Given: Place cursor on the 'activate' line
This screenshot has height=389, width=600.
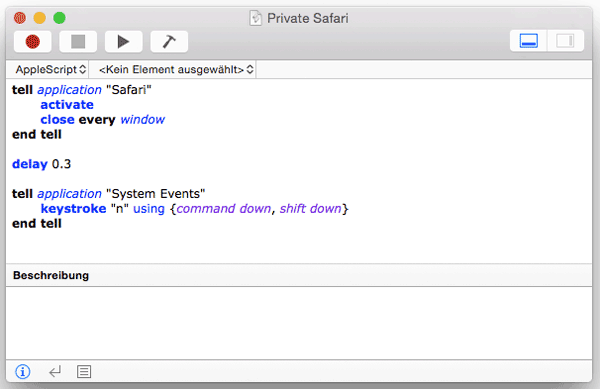Looking at the screenshot, I should (67, 105).
